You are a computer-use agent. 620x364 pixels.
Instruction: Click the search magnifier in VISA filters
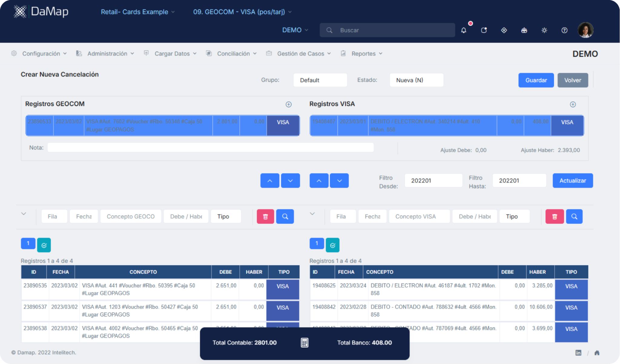(574, 217)
